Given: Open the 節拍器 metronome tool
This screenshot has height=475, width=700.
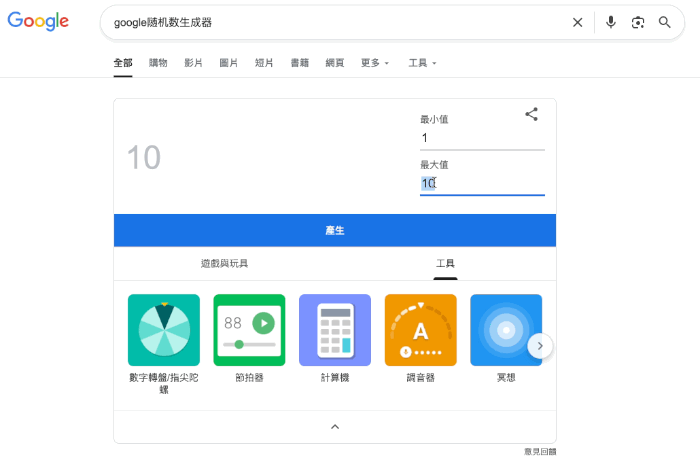Looking at the screenshot, I should 249,330.
